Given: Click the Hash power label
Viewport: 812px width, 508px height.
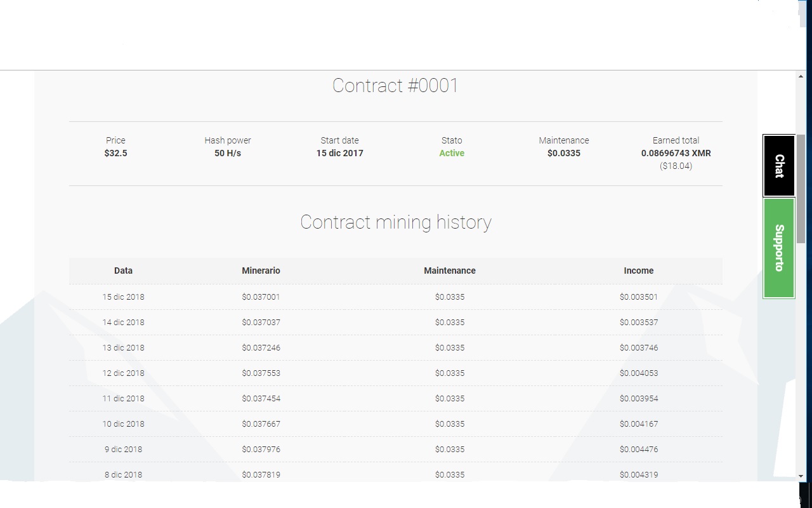Looking at the screenshot, I should tap(228, 140).
